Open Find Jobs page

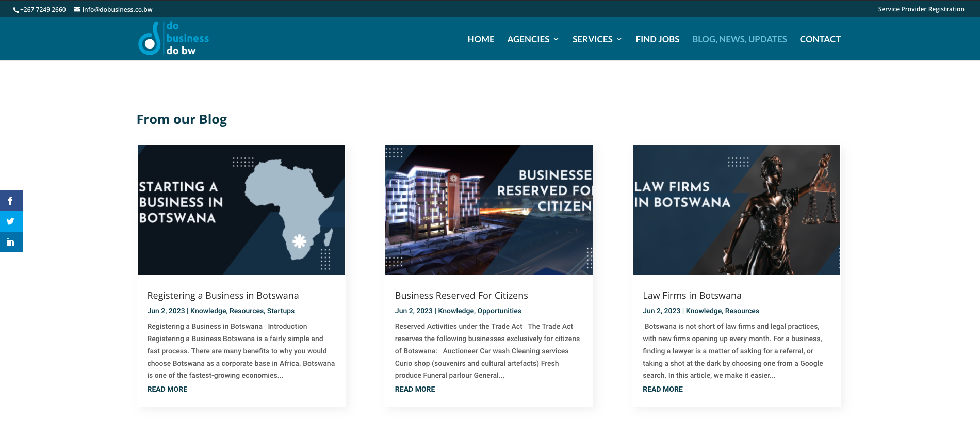[657, 39]
